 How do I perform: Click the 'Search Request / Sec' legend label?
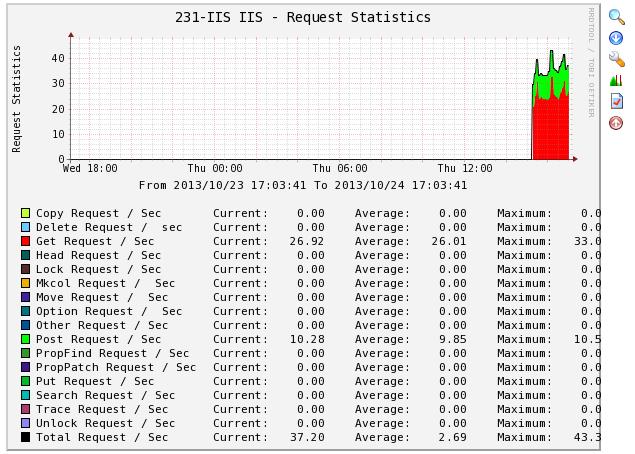click(105, 395)
